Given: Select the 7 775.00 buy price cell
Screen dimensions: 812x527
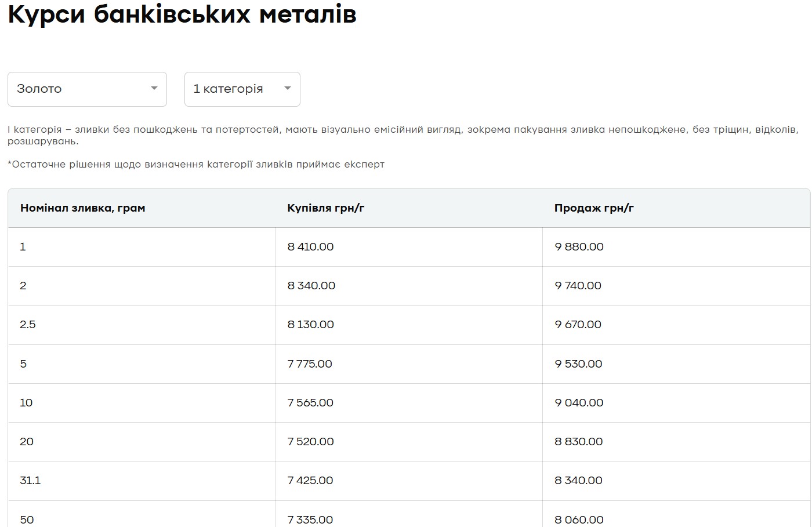Looking at the screenshot, I should click(409, 364).
